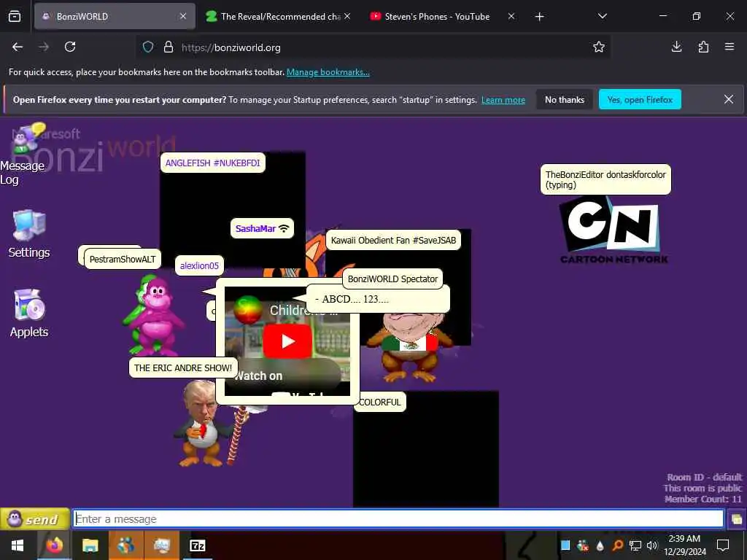Go back to previous page
This screenshot has width=747, height=560.
pyautogui.click(x=18, y=47)
